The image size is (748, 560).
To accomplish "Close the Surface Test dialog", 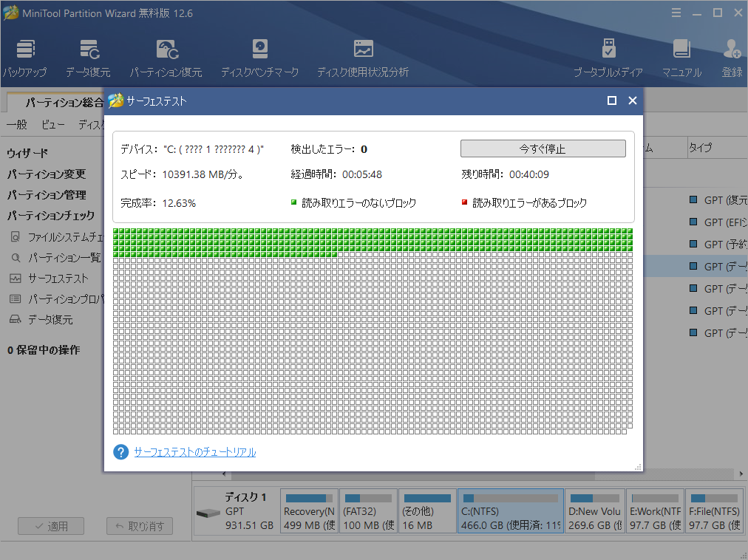I will click(633, 100).
